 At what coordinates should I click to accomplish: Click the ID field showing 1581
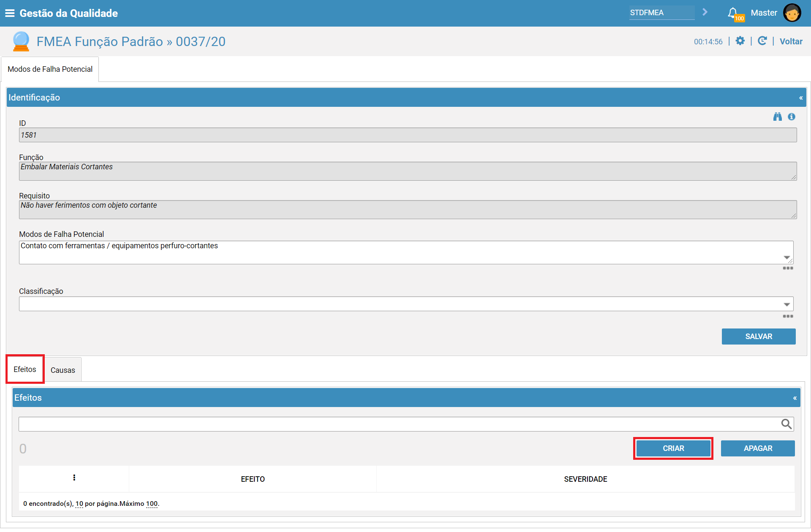(408, 135)
